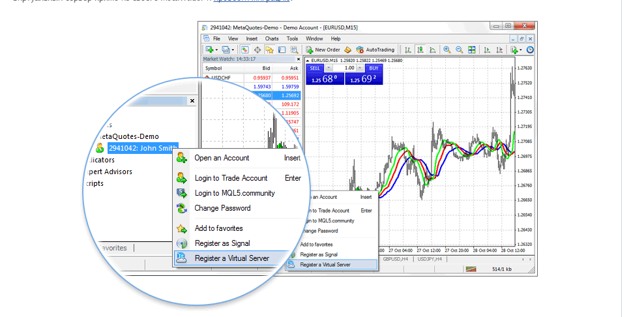The width and height of the screenshot is (644, 317).
Task: Open the Window menu
Action: click(x=314, y=38)
